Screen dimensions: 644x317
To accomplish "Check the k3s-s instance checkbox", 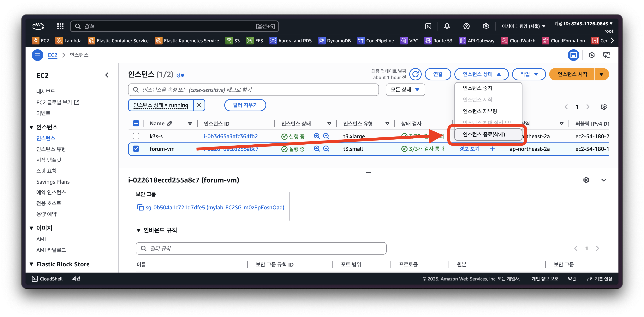I will (x=136, y=136).
